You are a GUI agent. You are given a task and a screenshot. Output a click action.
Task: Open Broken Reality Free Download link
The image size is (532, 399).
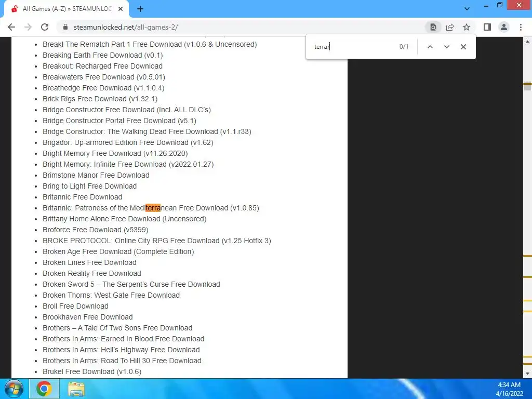tap(92, 273)
